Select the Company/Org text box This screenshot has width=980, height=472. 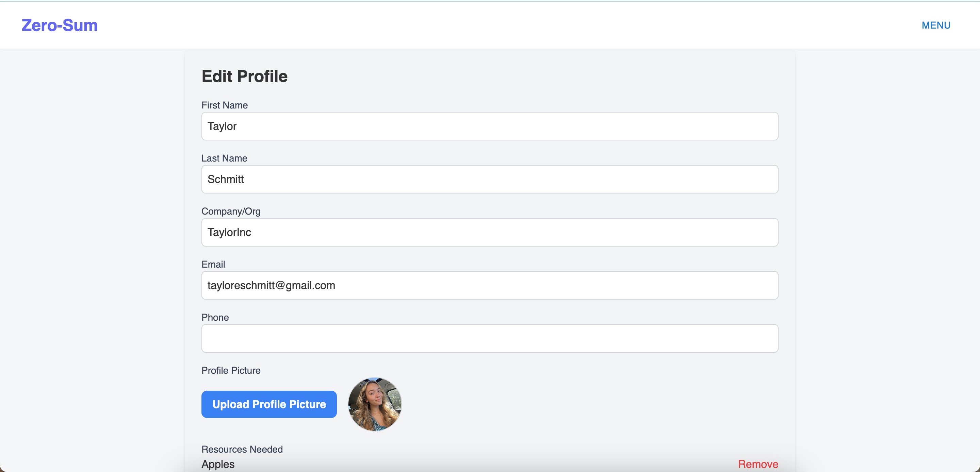489,232
